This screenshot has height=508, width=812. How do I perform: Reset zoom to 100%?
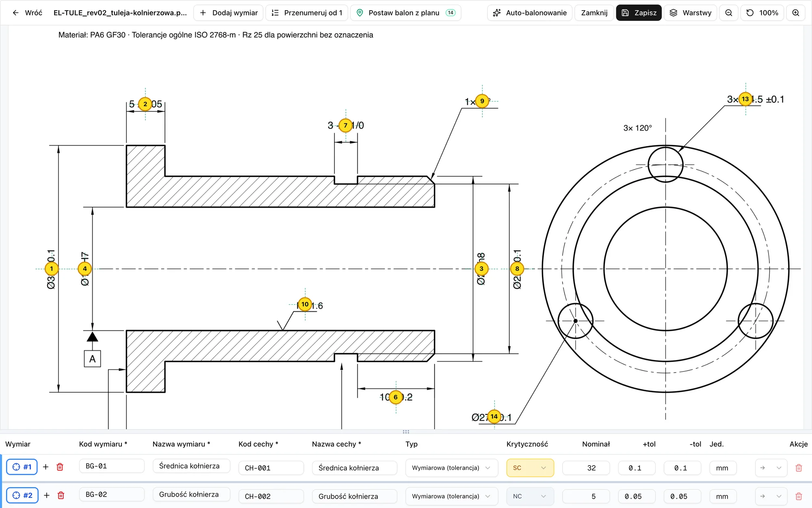coord(762,13)
